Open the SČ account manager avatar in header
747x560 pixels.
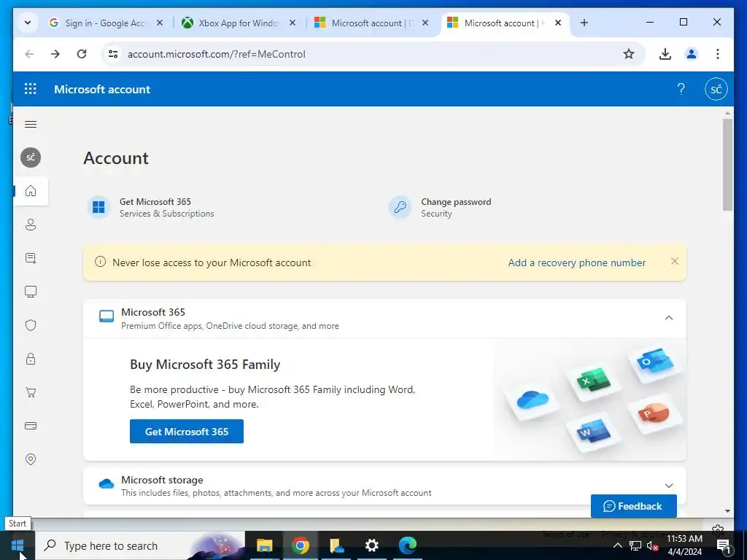pyautogui.click(x=716, y=89)
